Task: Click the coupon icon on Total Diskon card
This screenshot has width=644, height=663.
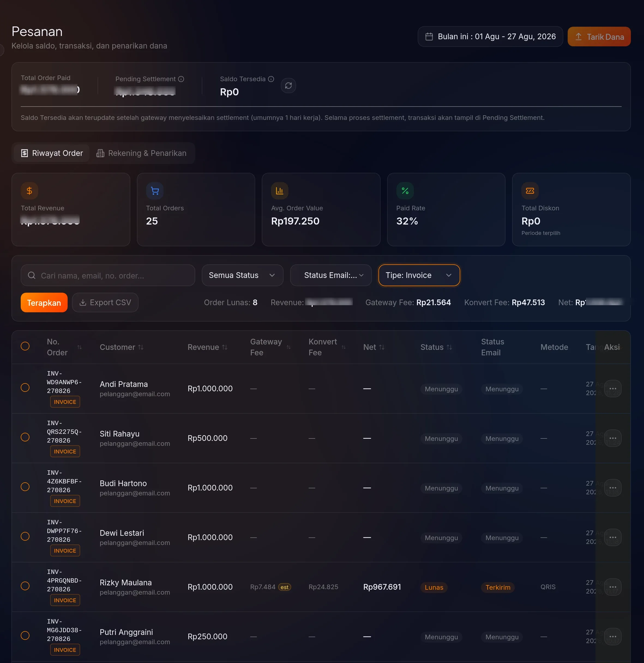Action: (530, 191)
